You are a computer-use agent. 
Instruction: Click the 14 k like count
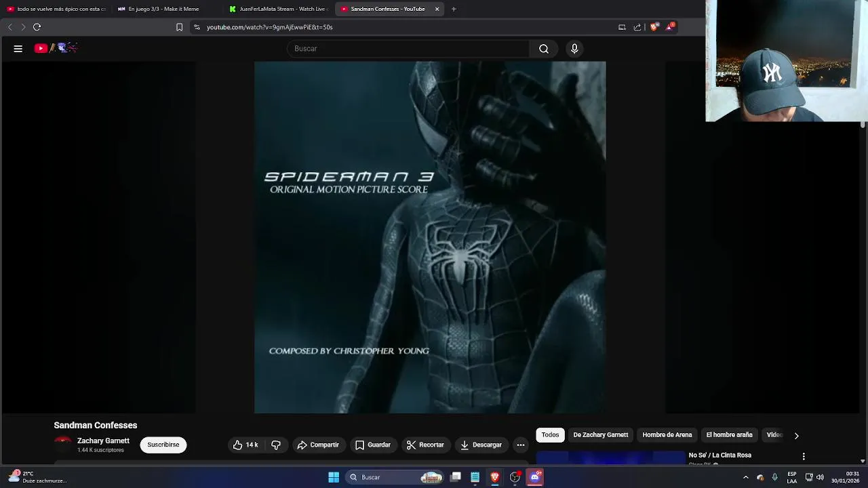(x=252, y=445)
